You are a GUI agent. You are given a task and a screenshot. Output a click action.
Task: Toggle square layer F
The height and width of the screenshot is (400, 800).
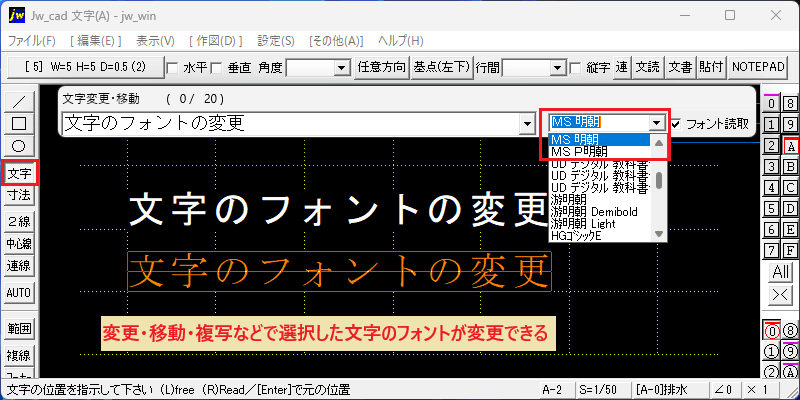790,251
